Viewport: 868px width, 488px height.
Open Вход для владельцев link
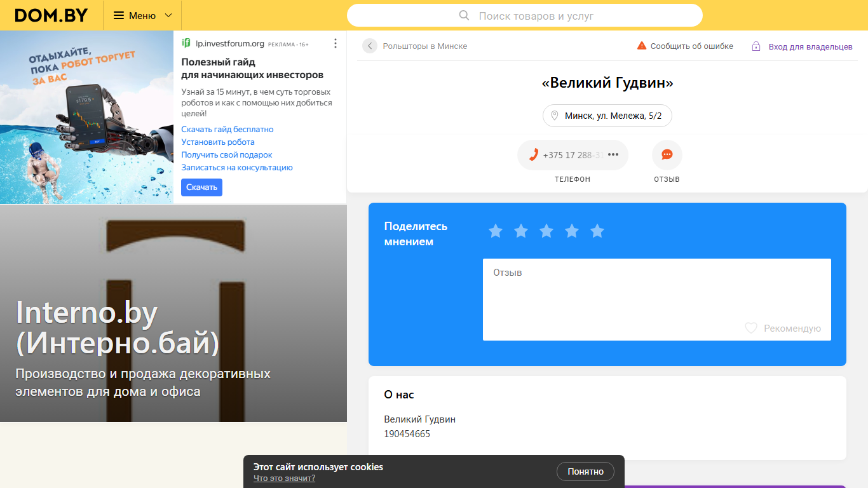point(810,47)
